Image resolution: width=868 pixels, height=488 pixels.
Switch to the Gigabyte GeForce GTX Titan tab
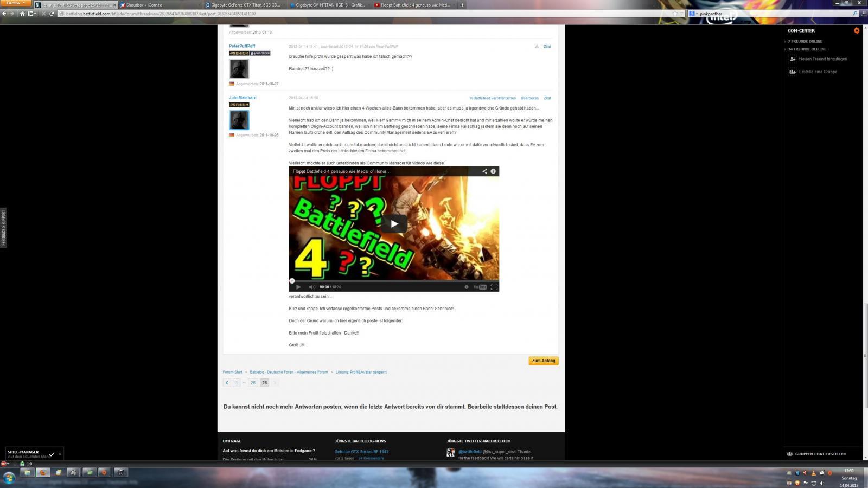click(x=245, y=5)
